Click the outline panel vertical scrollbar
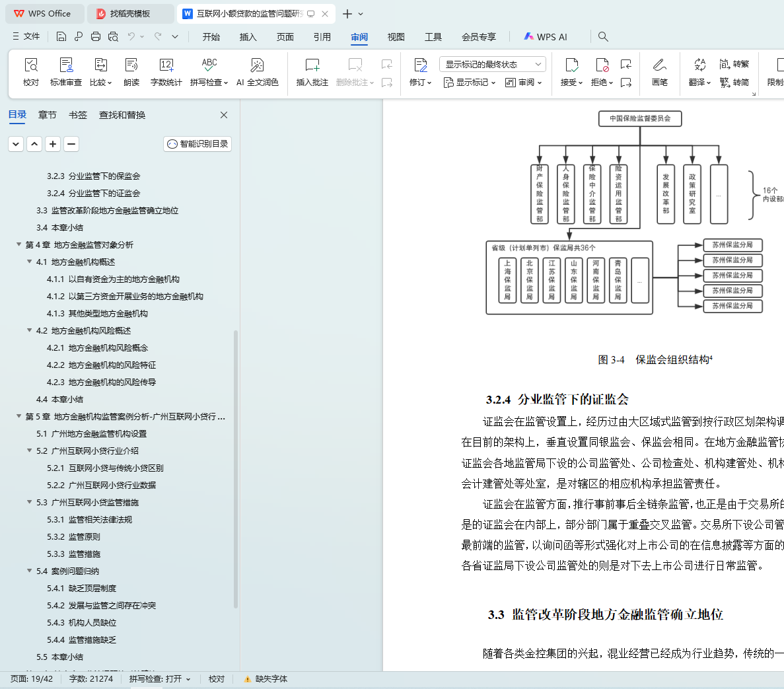Screen dimensions: 784x689 pyautogui.click(x=236, y=469)
